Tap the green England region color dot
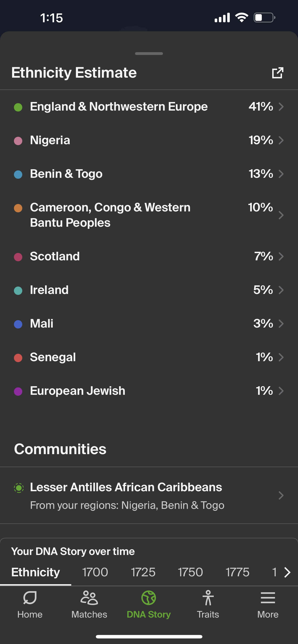This screenshot has height=644, width=298. point(18,107)
